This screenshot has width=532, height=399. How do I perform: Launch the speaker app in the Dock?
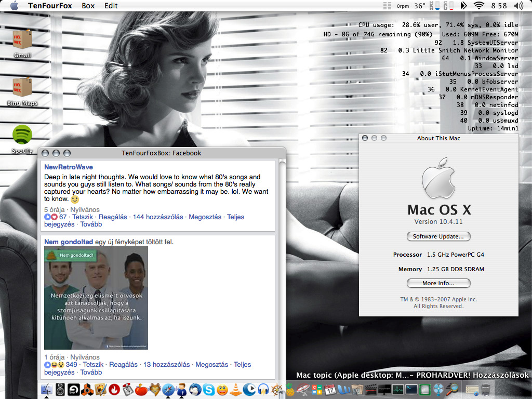tap(60, 390)
